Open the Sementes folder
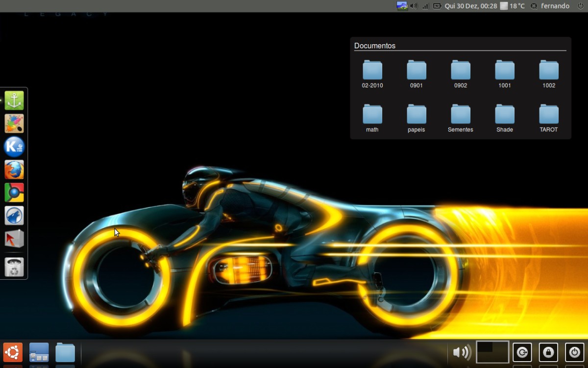 461,118
